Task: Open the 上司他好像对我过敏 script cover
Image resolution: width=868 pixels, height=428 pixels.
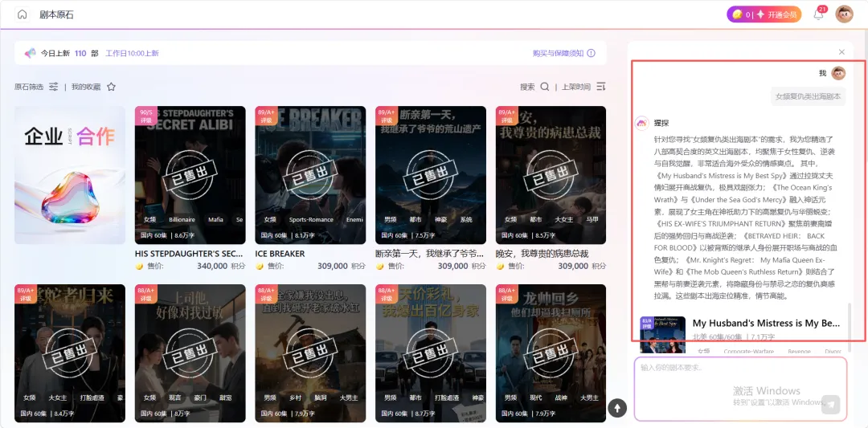Action: (x=190, y=353)
